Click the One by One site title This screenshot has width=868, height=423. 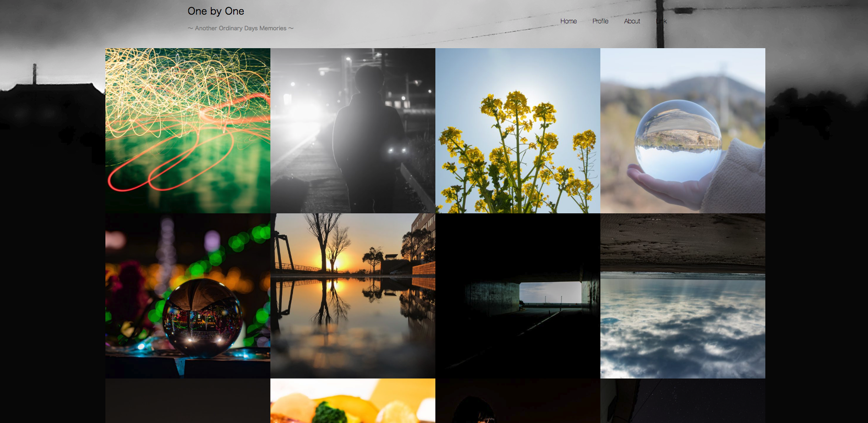pos(216,11)
